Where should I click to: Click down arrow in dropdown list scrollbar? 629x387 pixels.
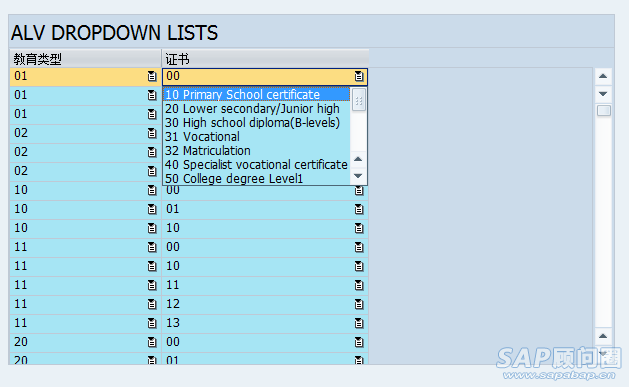tap(358, 176)
